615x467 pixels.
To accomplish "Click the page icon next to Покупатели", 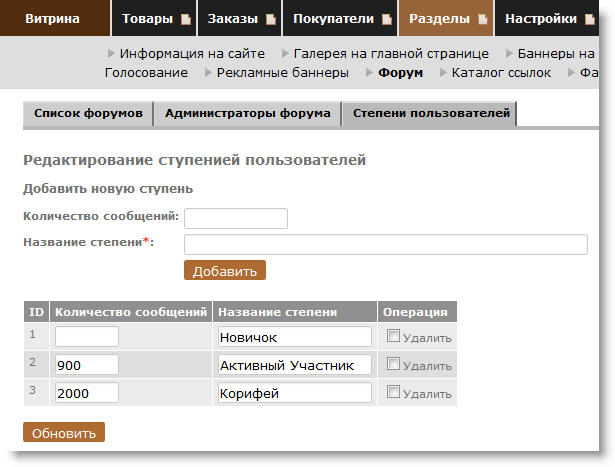I will point(387,19).
